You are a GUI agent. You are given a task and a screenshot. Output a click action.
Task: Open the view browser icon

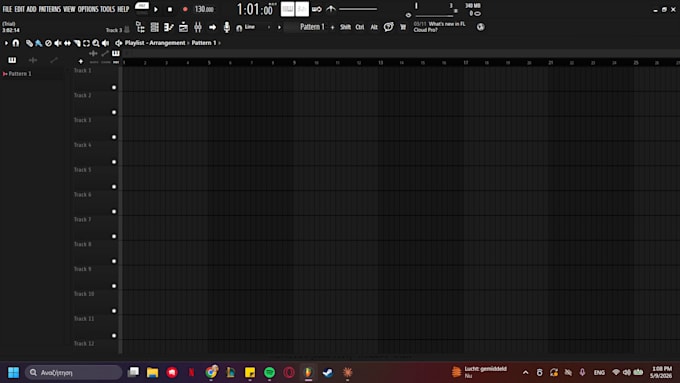point(140,27)
